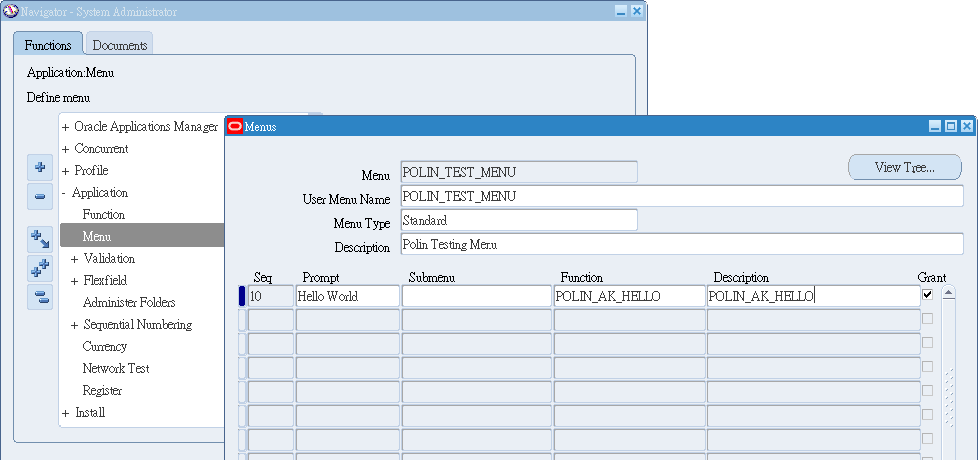Expand the Concurrent tree node

coord(66,149)
